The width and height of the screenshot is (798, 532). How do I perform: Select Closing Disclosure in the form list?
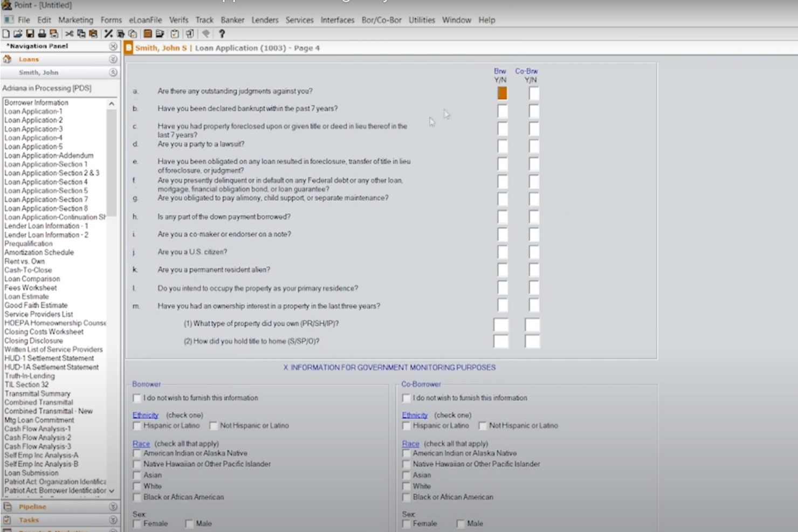[x=33, y=341]
